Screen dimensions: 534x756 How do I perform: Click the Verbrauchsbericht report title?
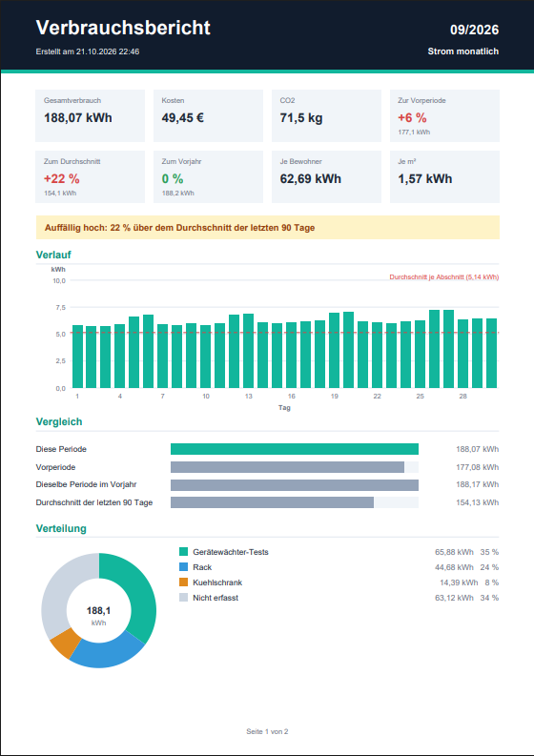point(123,28)
